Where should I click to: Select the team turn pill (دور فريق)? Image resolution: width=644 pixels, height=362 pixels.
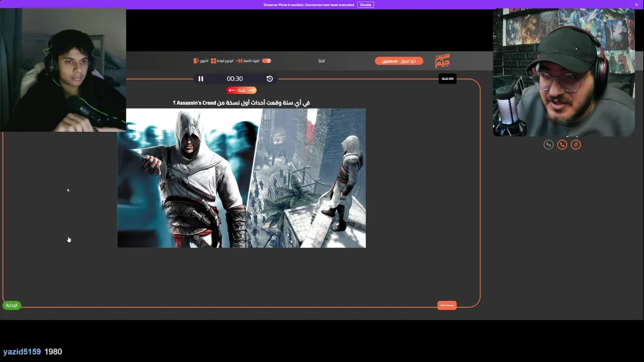(x=399, y=61)
